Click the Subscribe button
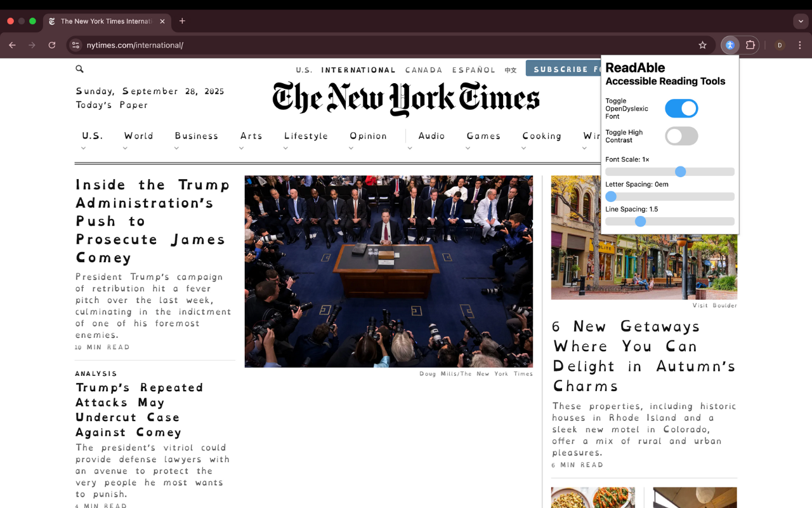 [x=563, y=69]
